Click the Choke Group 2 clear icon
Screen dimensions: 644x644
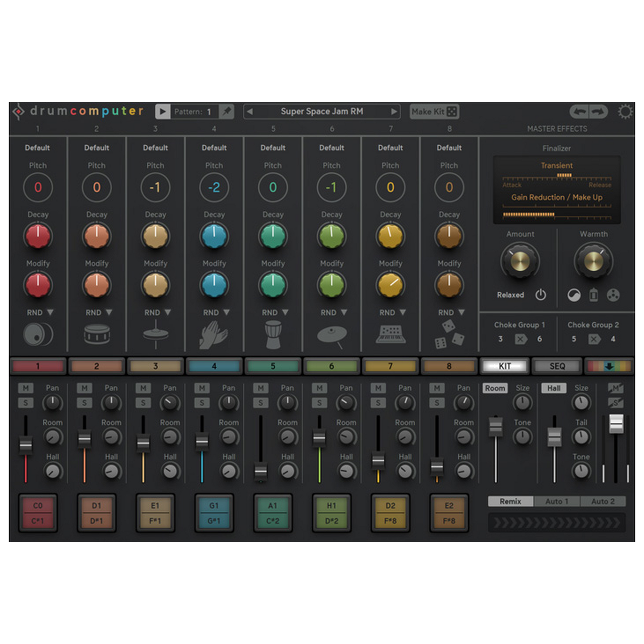pyautogui.click(x=594, y=339)
